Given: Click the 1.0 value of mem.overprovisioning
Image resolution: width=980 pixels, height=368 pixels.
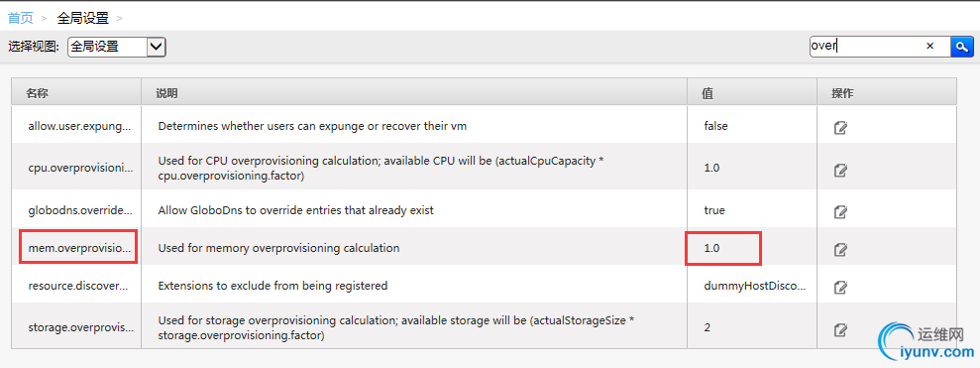Looking at the screenshot, I should coord(711,248).
